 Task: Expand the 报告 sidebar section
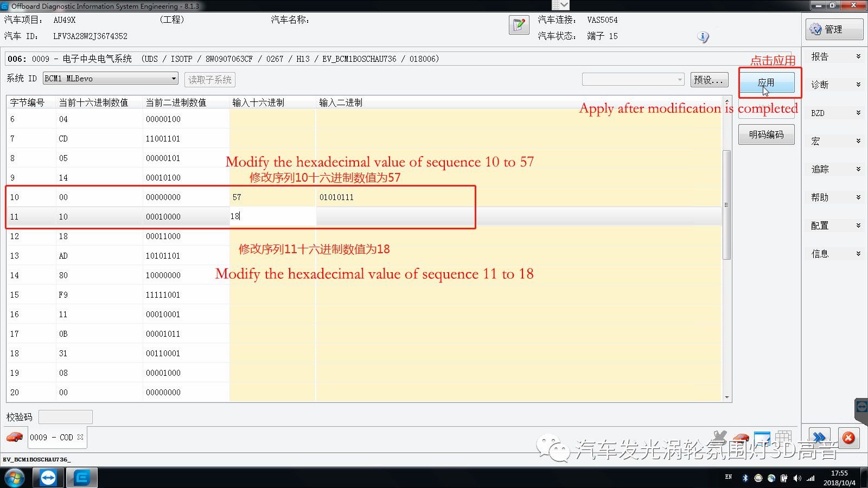pyautogui.click(x=835, y=56)
